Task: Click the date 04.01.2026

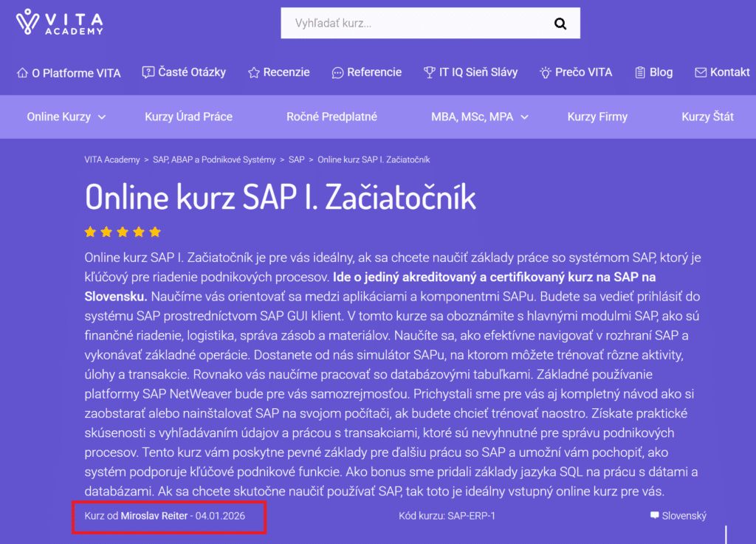Action: point(220,515)
